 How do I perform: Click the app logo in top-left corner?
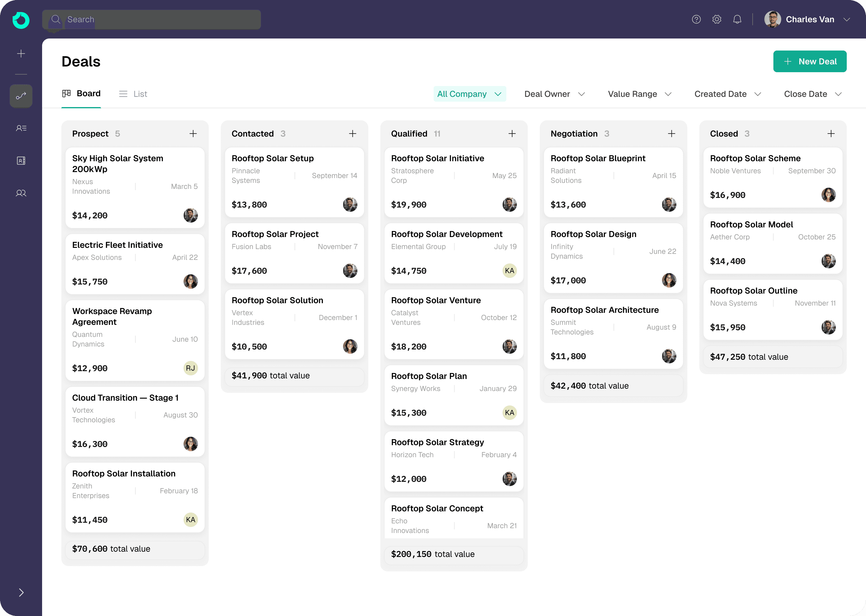pyautogui.click(x=21, y=20)
